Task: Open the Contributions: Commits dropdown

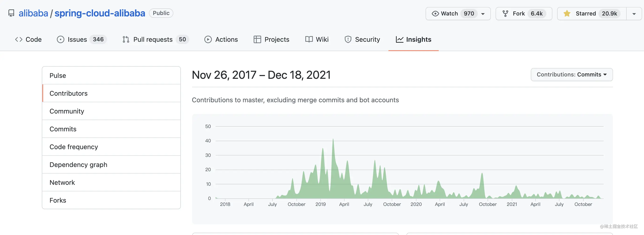Action: coord(572,75)
